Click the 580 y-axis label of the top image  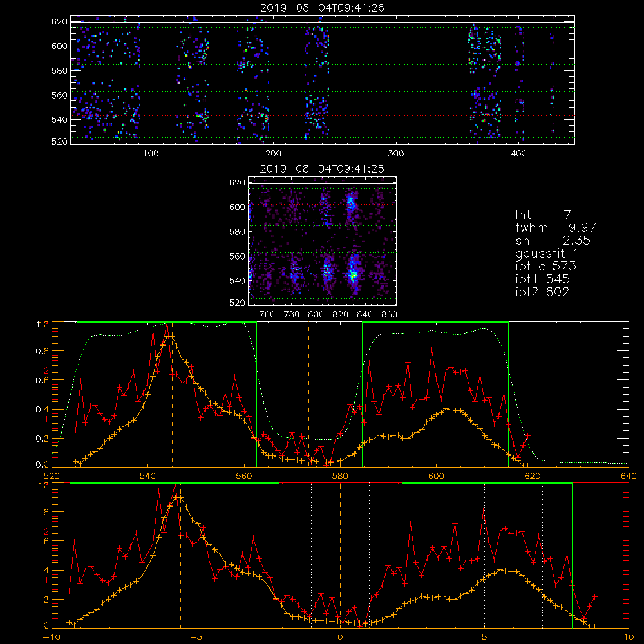click(59, 71)
